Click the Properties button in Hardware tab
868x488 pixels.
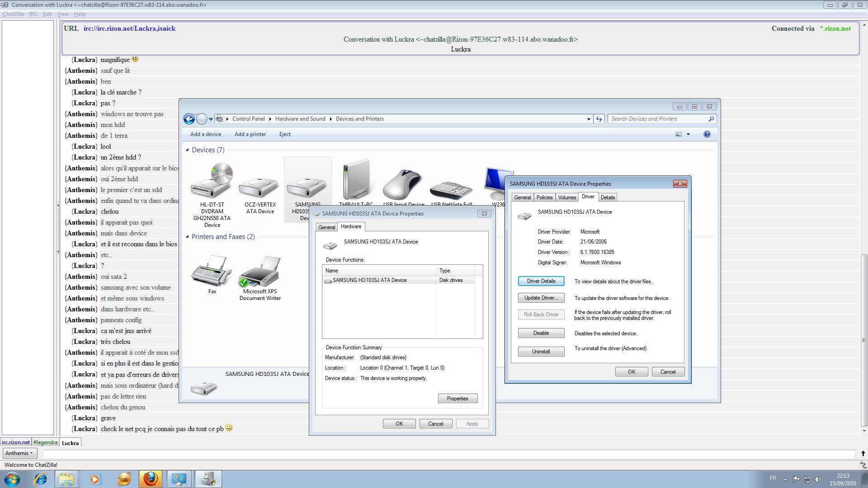coord(458,399)
